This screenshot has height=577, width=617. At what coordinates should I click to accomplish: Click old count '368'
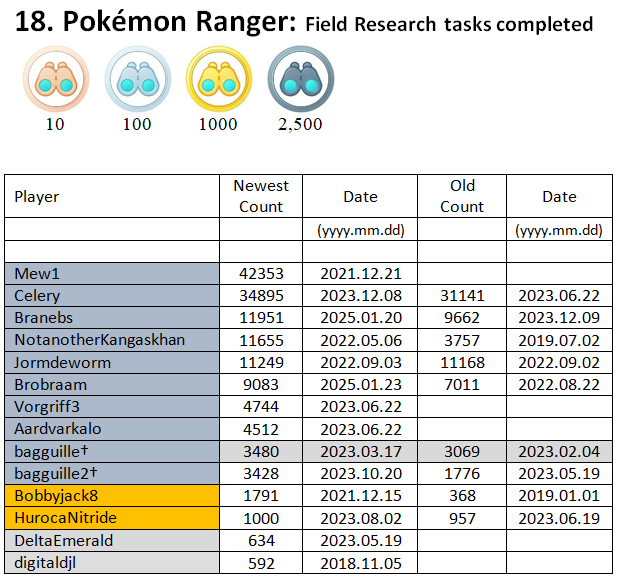pyautogui.click(x=462, y=496)
